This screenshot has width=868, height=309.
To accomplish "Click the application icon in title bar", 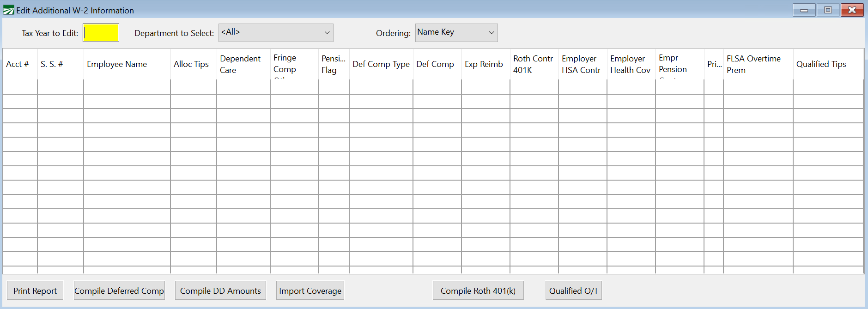I will click(8, 10).
